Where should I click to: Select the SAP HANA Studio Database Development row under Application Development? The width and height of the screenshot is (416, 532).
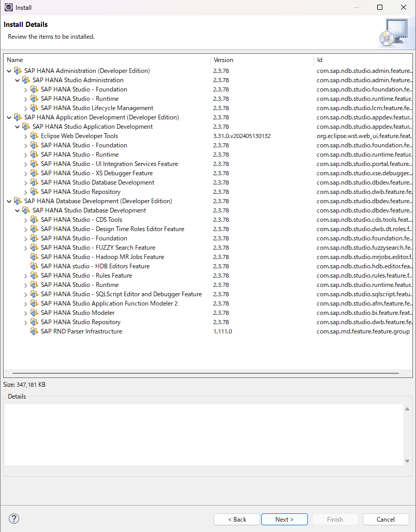tap(208, 183)
